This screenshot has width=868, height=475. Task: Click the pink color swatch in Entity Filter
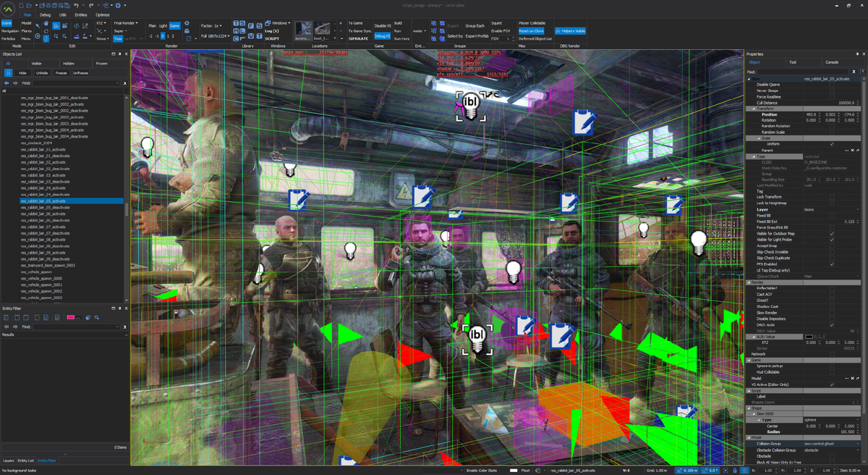coord(70,317)
